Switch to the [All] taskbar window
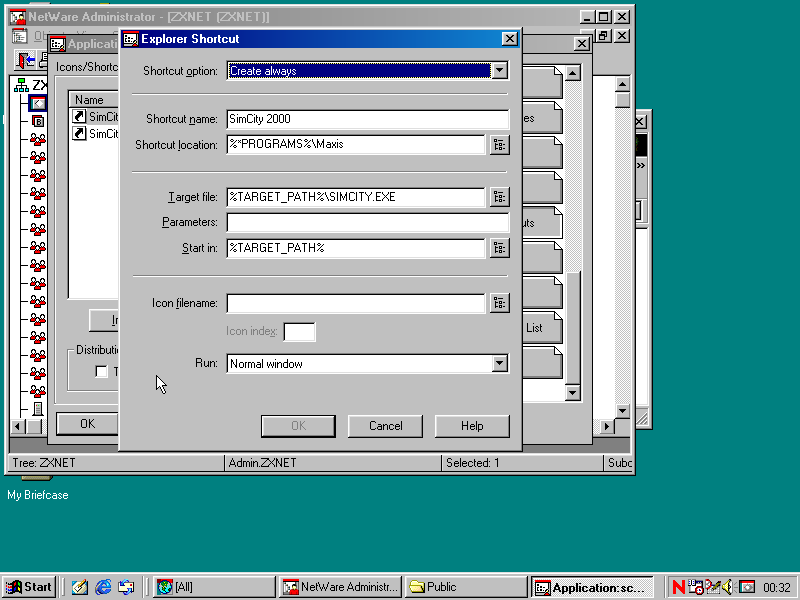Image resolution: width=800 pixels, height=600 pixels. (x=213, y=587)
